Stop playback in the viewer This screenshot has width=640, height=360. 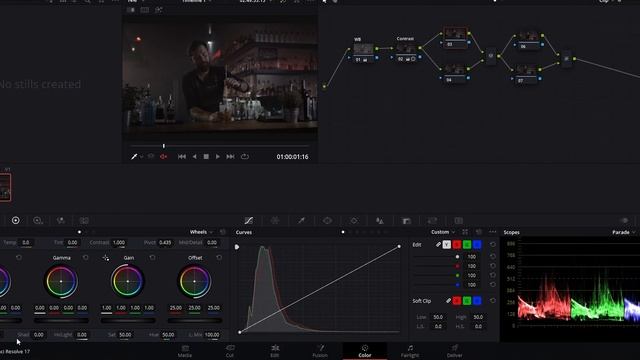tap(206, 157)
